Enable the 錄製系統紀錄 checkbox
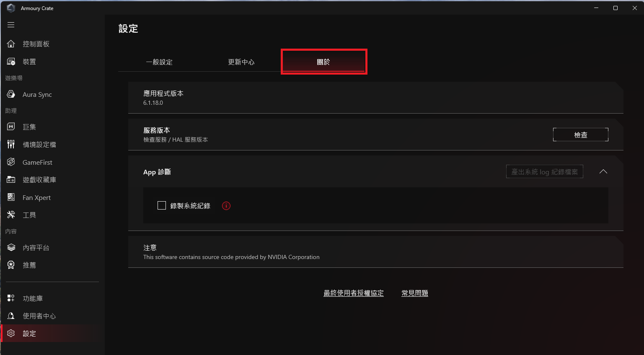 tap(162, 205)
